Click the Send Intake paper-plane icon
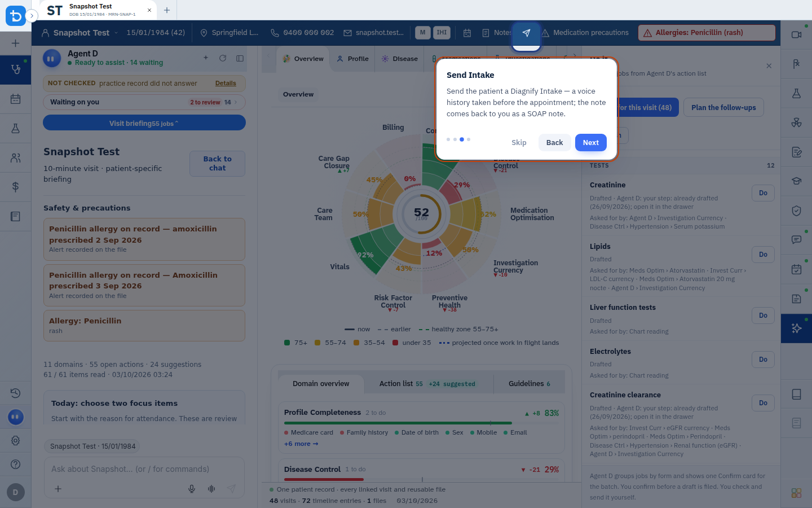 click(526, 33)
